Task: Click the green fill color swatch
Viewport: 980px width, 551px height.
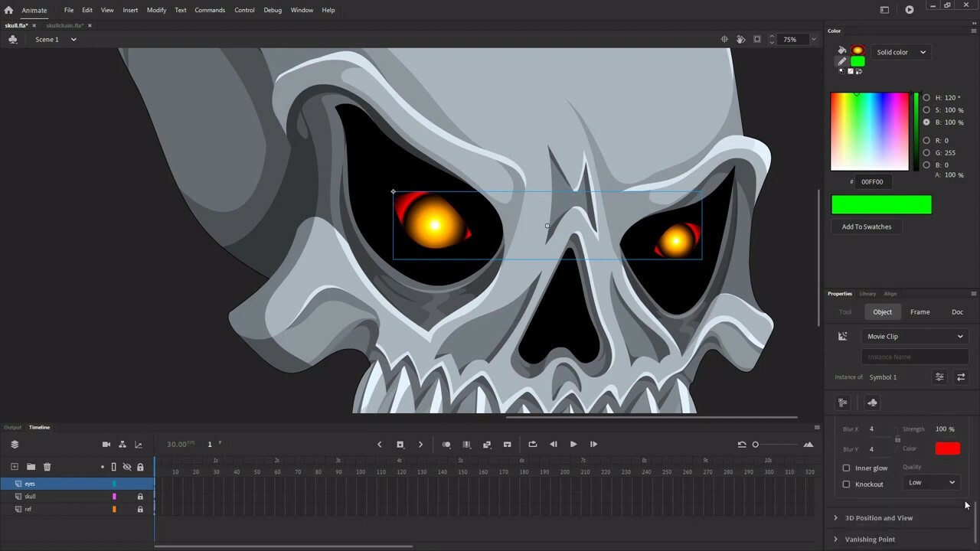Action: pyautogui.click(x=881, y=204)
